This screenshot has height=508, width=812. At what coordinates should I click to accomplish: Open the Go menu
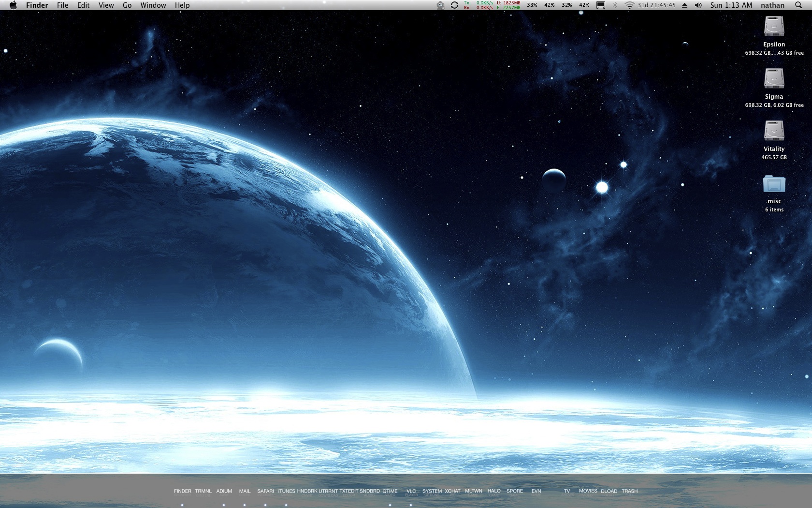[x=127, y=5]
